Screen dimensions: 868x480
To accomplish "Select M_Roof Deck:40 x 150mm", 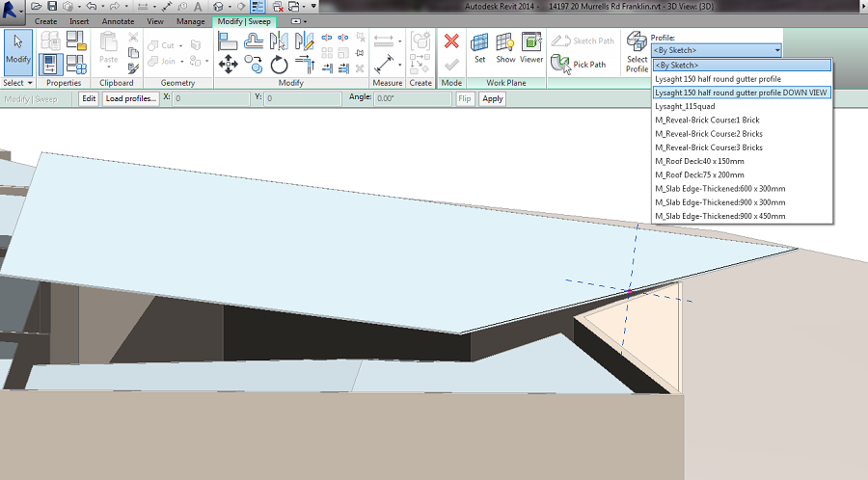I will pyautogui.click(x=742, y=162).
